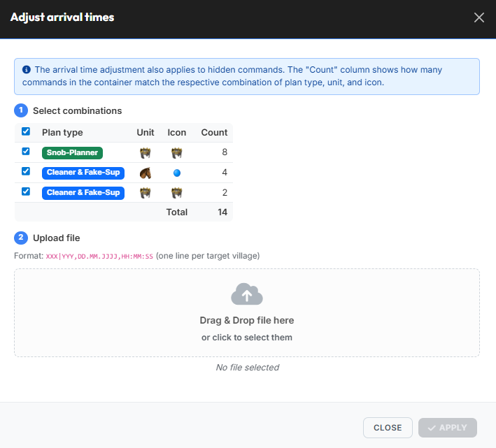Viewport: 496px width, 448px height.
Task: Click the info icon in the blue notice
Action: tap(27, 69)
